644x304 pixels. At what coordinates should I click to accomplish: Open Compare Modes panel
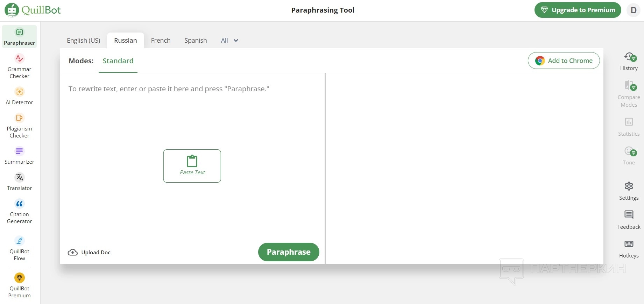(629, 94)
